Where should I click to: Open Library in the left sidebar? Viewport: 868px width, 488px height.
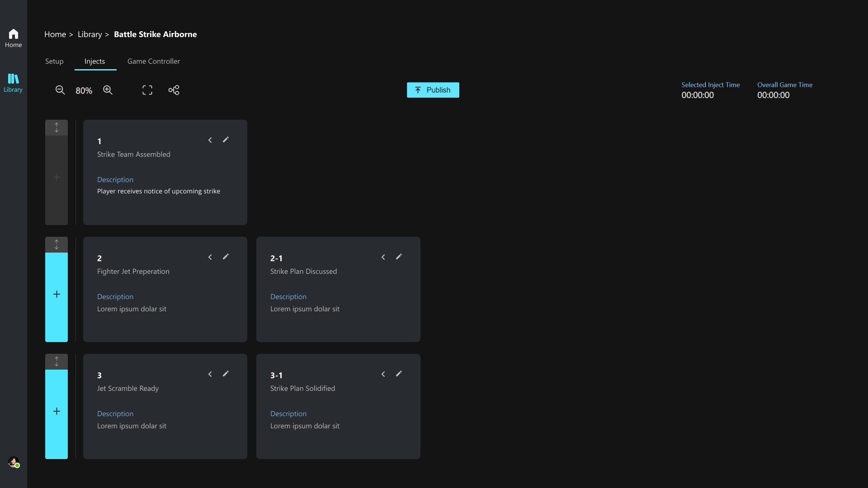[13, 83]
